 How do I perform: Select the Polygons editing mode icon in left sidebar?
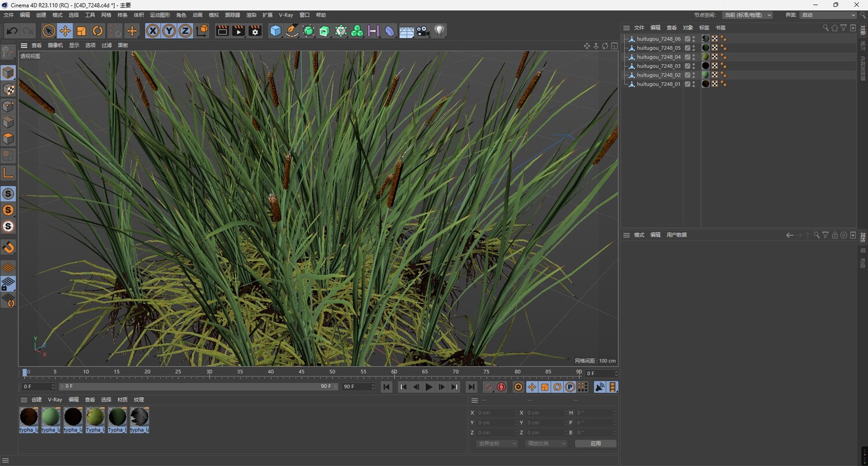(8, 139)
